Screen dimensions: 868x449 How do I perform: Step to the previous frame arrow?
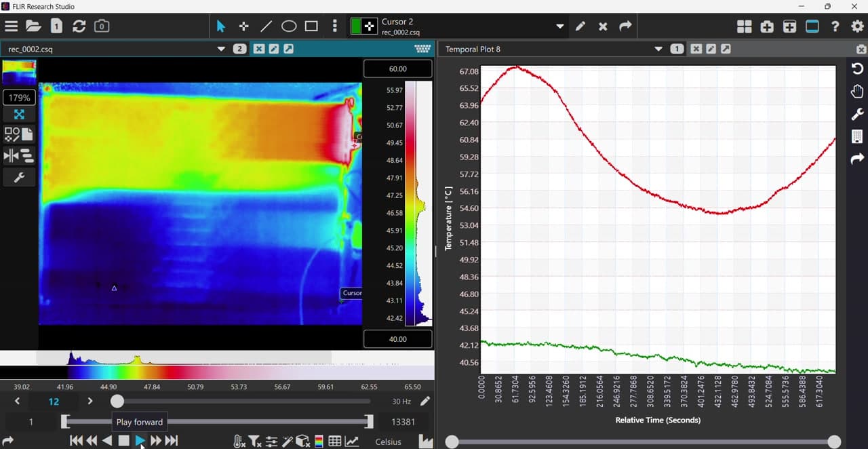pos(17,401)
